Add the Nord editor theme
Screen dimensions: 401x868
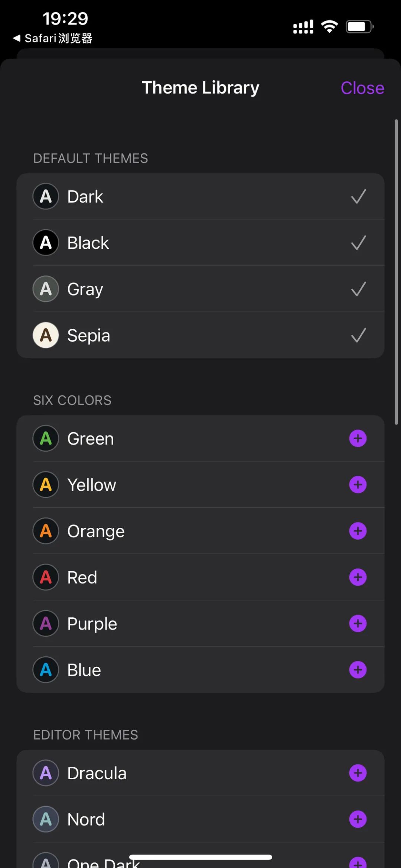358,819
